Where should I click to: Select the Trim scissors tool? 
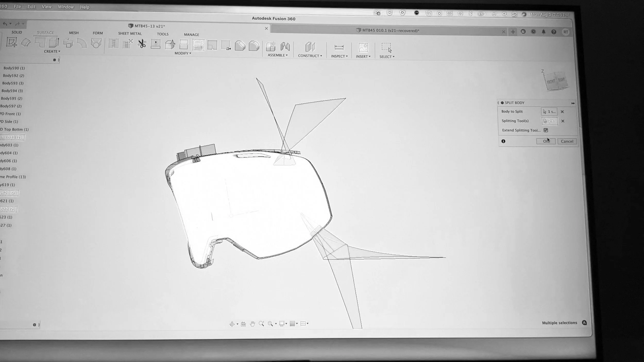click(142, 44)
